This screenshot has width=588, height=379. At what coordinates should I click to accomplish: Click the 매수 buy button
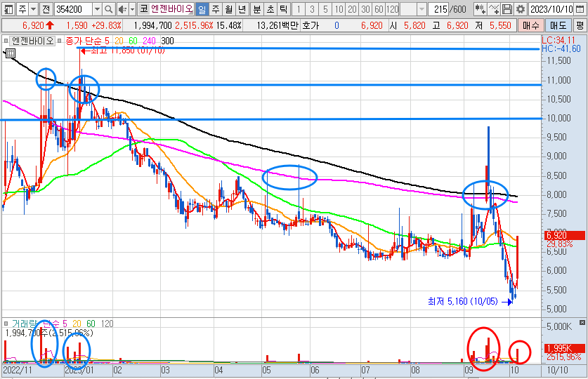click(530, 25)
